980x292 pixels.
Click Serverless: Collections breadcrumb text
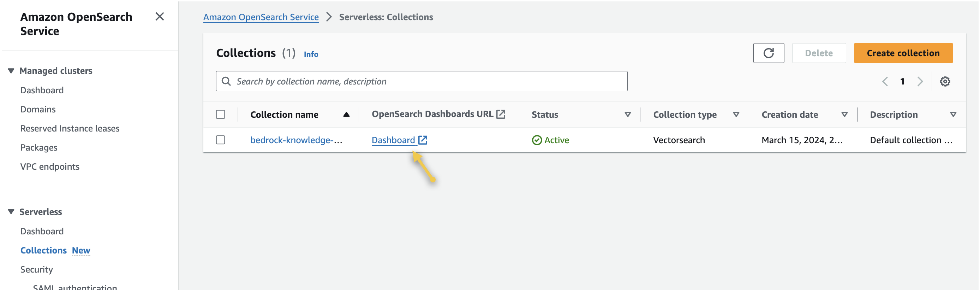tap(386, 17)
